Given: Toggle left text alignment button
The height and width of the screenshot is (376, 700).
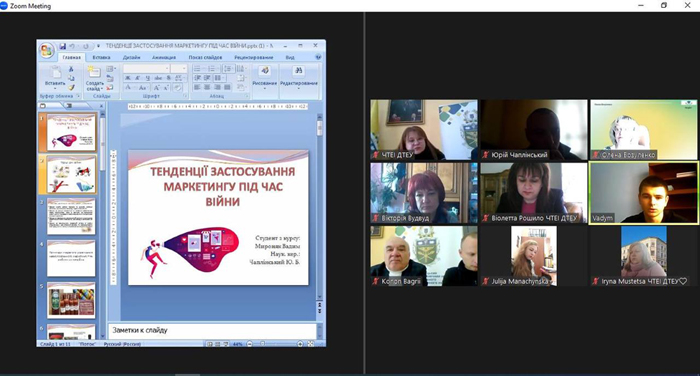Looking at the screenshot, I should (x=197, y=87).
